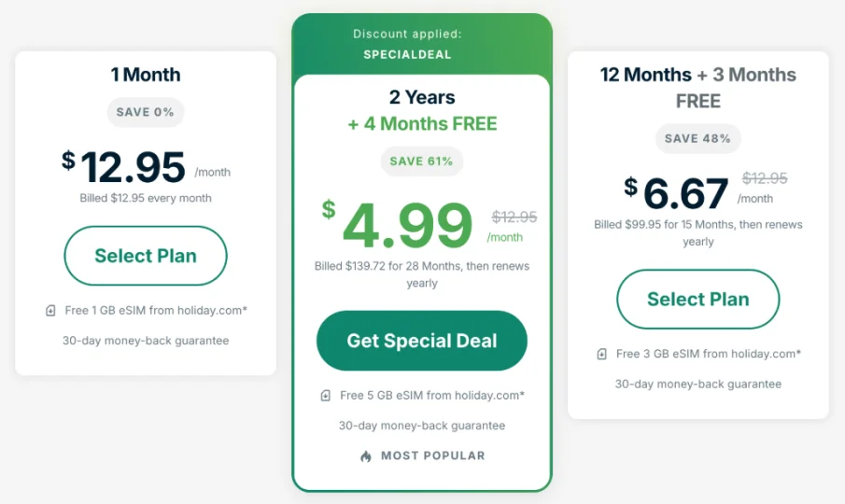Click the $4.99 green price
The width and height of the screenshot is (845, 504).
398,225
